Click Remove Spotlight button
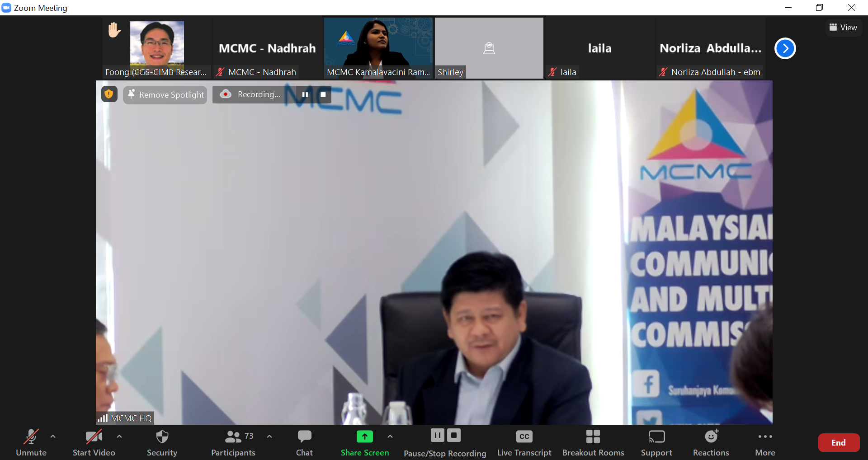 click(x=165, y=95)
